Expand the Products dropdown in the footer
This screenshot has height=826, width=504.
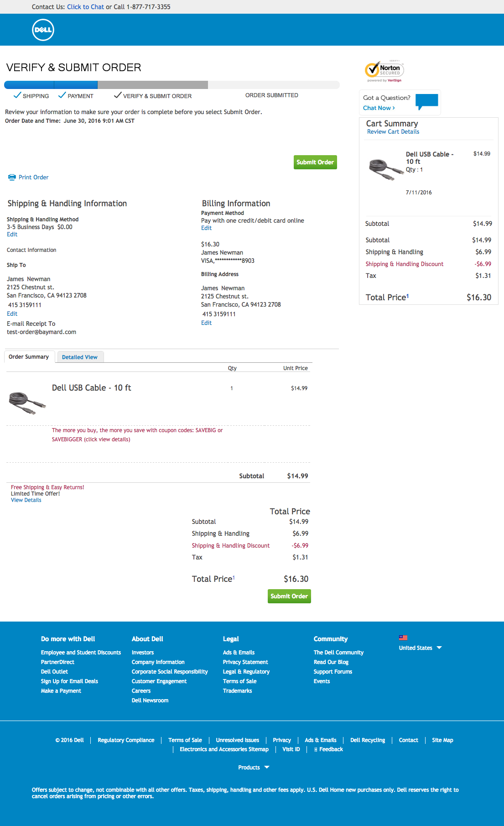[254, 767]
